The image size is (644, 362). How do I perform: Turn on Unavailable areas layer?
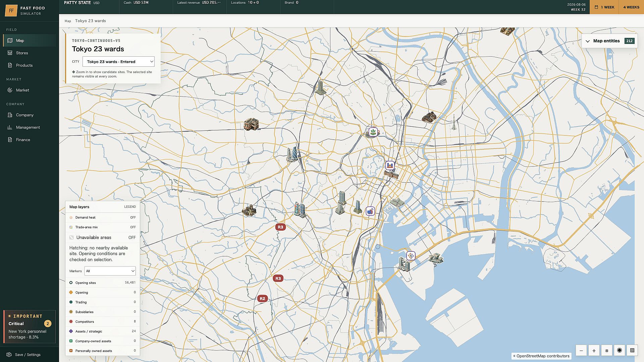(102, 237)
